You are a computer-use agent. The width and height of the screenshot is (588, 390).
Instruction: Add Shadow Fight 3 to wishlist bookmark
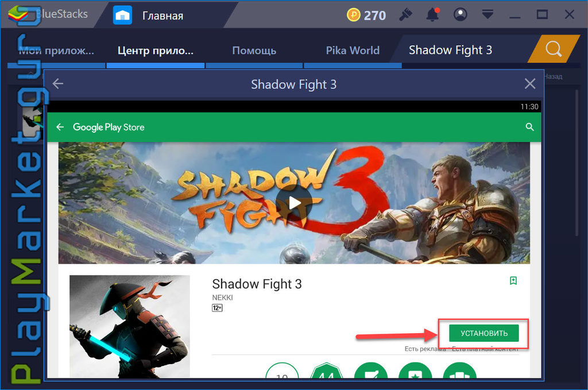[x=513, y=280]
